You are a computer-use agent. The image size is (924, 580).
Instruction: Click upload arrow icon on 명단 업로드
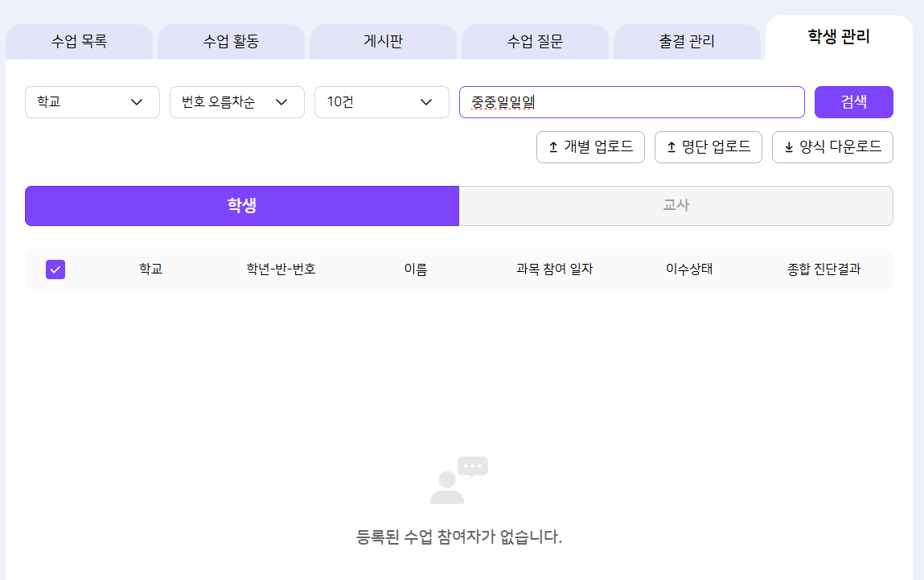(x=671, y=147)
